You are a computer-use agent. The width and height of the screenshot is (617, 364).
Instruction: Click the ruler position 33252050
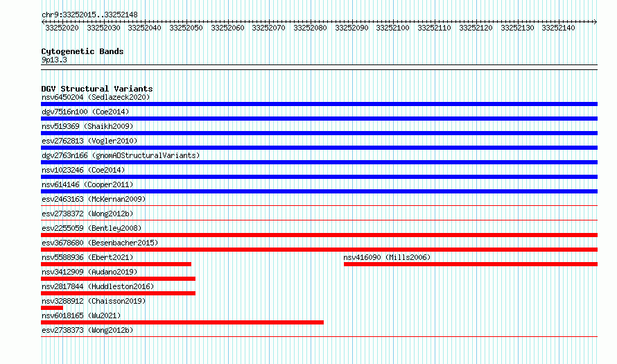(186, 28)
